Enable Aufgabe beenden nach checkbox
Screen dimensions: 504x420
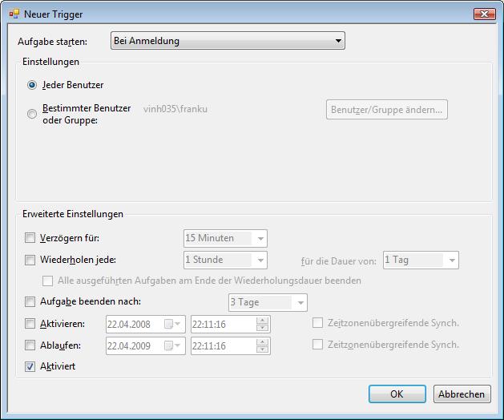pyautogui.click(x=30, y=301)
